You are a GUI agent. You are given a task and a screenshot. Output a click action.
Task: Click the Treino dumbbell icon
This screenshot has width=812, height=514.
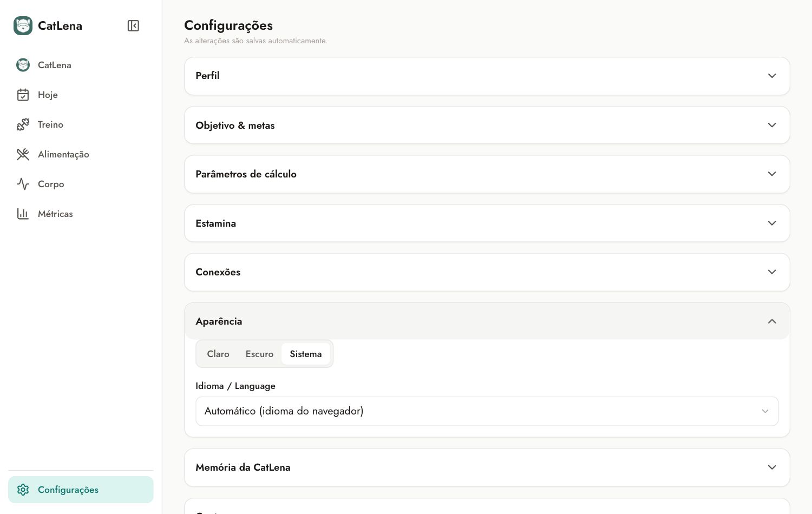23,124
